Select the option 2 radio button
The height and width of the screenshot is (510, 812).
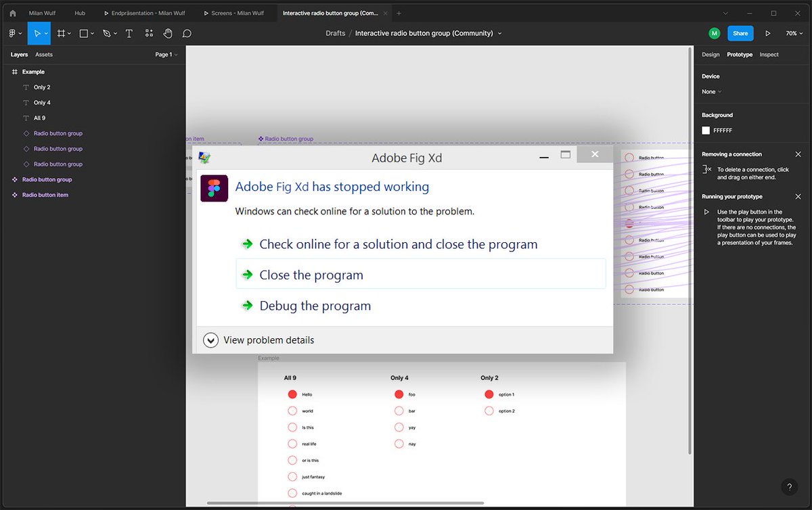pyautogui.click(x=489, y=411)
